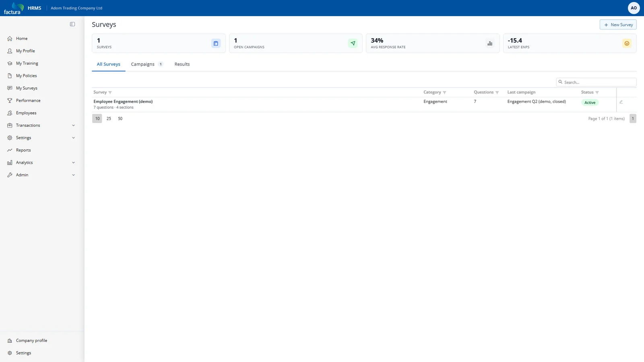
Task: Switch to the Results tab
Action: tap(182, 64)
